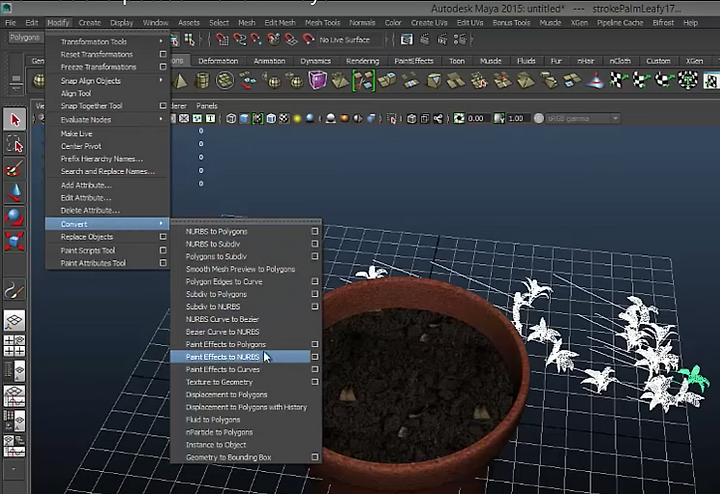Open Freeze Transformations option box
Screen dimensions: 720x494
coord(163,67)
